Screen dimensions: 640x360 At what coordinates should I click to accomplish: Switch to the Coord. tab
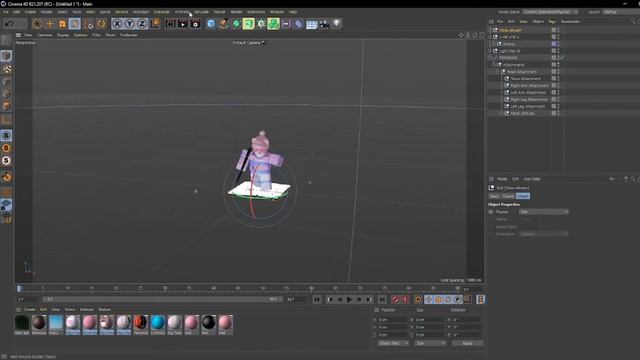508,196
